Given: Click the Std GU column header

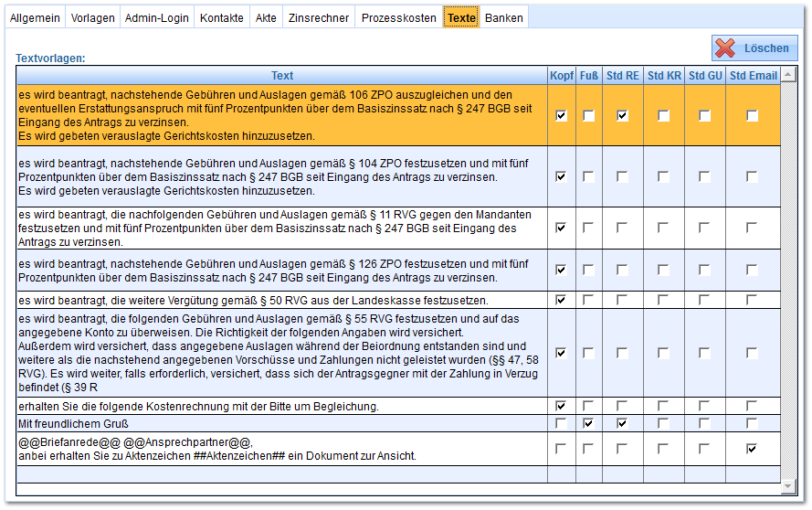Looking at the screenshot, I should (705, 76).
